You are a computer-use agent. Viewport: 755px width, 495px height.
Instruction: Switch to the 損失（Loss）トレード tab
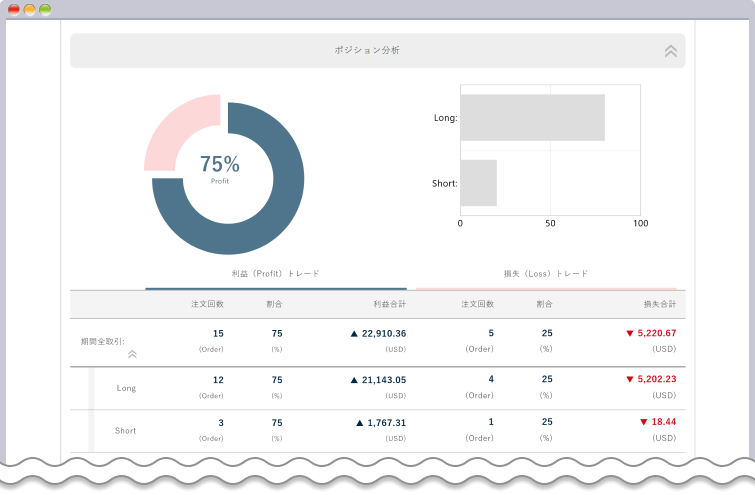pos(546,273)
